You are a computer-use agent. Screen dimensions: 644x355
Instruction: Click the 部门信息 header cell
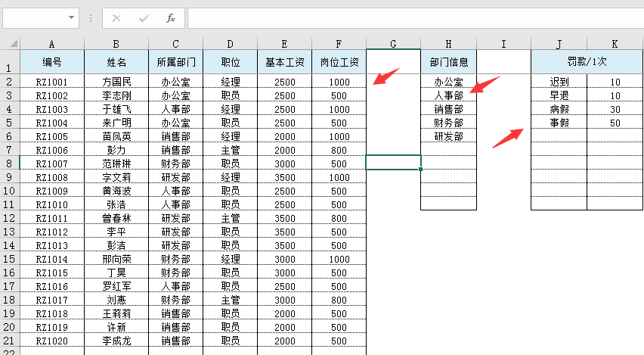pos(448,62)
